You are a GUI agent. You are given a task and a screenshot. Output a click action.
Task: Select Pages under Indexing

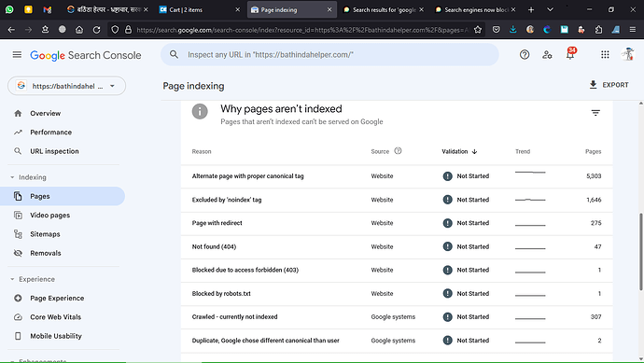click(63, 196)
